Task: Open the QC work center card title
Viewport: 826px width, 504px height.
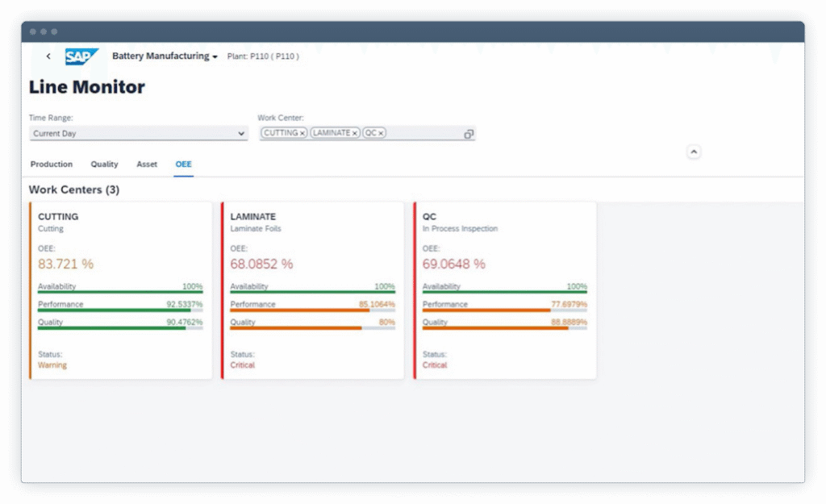Action: tap(429, 217)
